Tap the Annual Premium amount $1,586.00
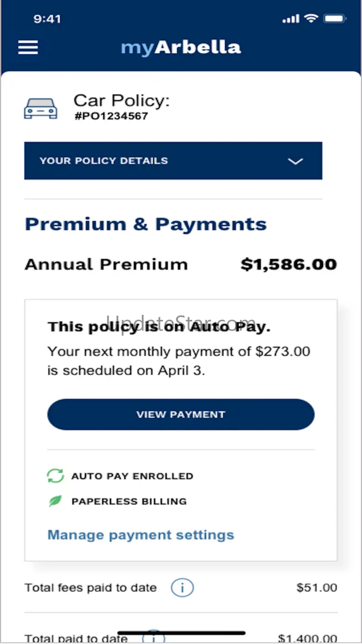Image resolution: width=362 pixels, height=644 pixels. click(x=289, y=264)
